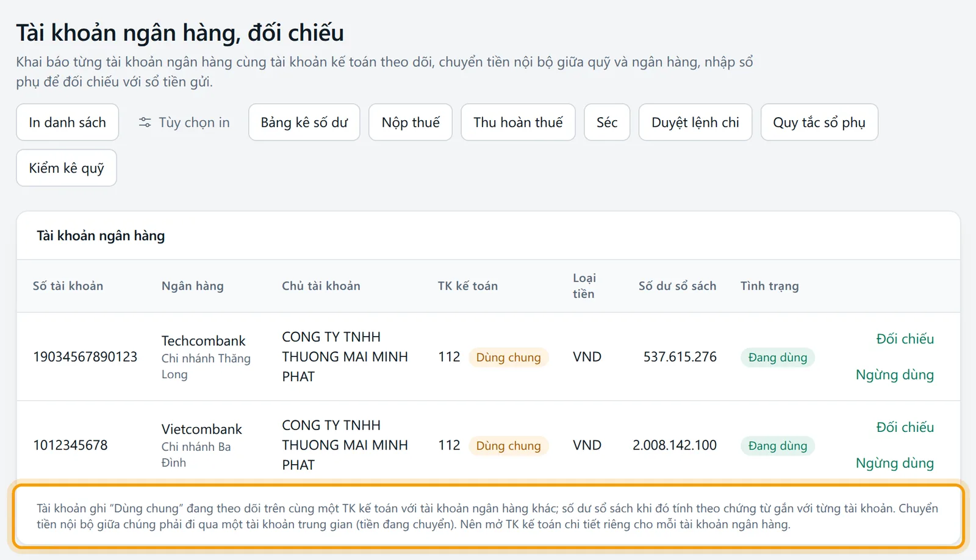Click the Ngân hàng column header
Image resolution: width=976 pixels, height=560 pixels.
(192, 286)
